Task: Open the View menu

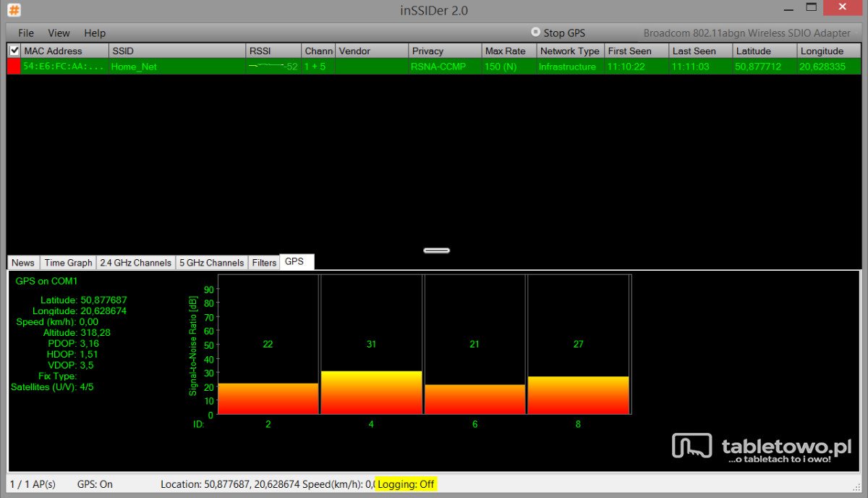Action: [x=59, y=33]
